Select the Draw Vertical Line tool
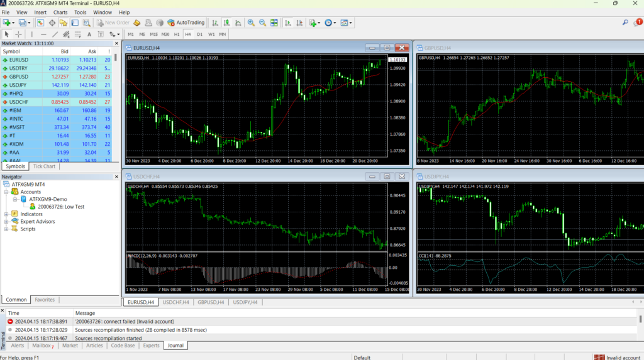Viewport: 644px width, 360px height. tap(31, 35)
